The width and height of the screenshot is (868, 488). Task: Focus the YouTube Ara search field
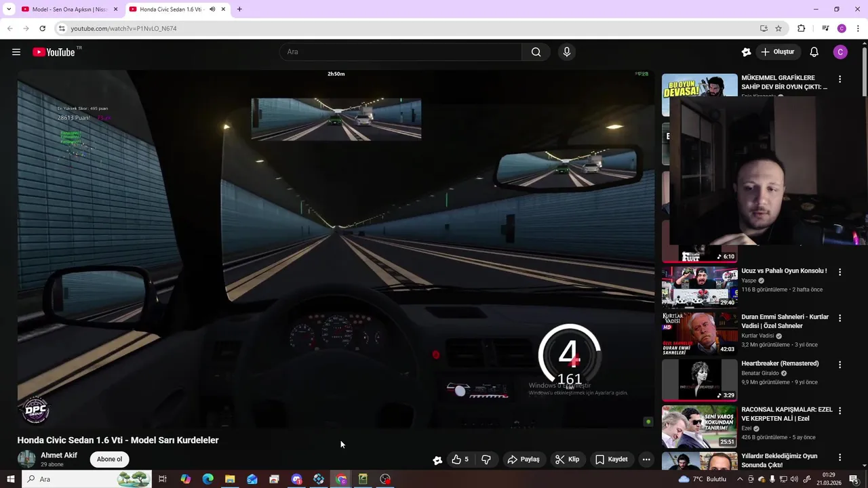[401, 52]
